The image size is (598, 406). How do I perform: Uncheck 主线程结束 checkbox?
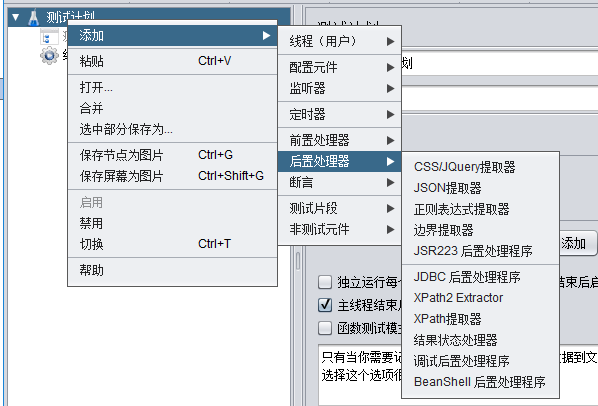(x=325, y=305)
